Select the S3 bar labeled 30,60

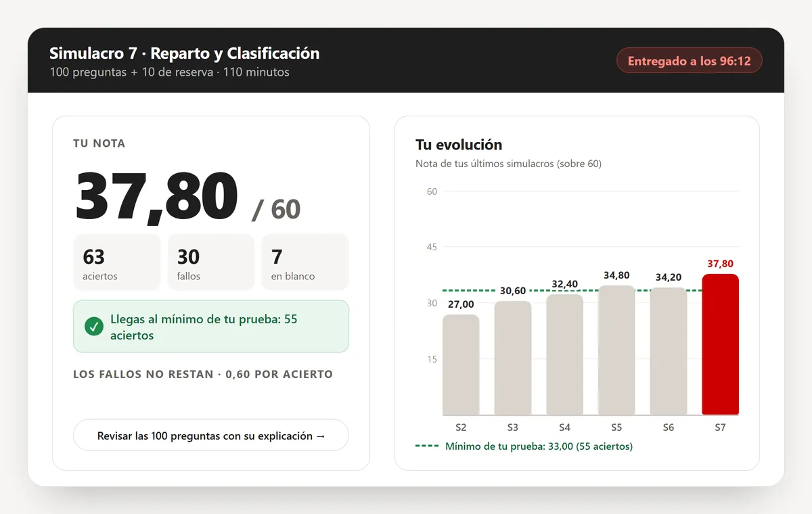(513, 358)
